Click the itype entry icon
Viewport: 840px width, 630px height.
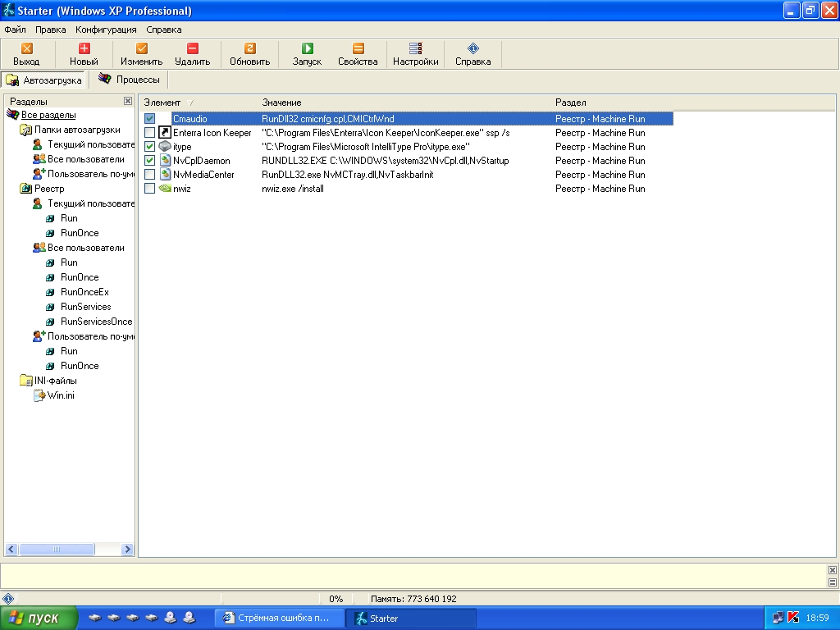165,146
